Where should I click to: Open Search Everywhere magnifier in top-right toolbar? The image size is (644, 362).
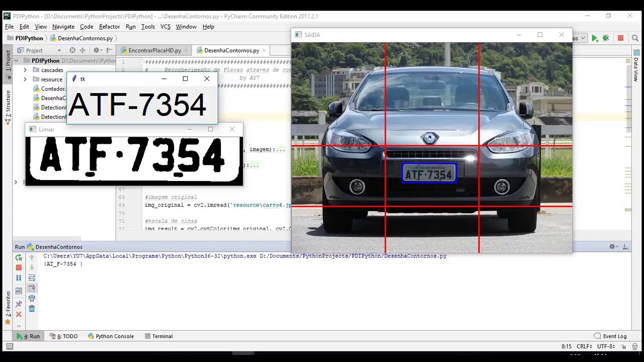tap(635, 38)
